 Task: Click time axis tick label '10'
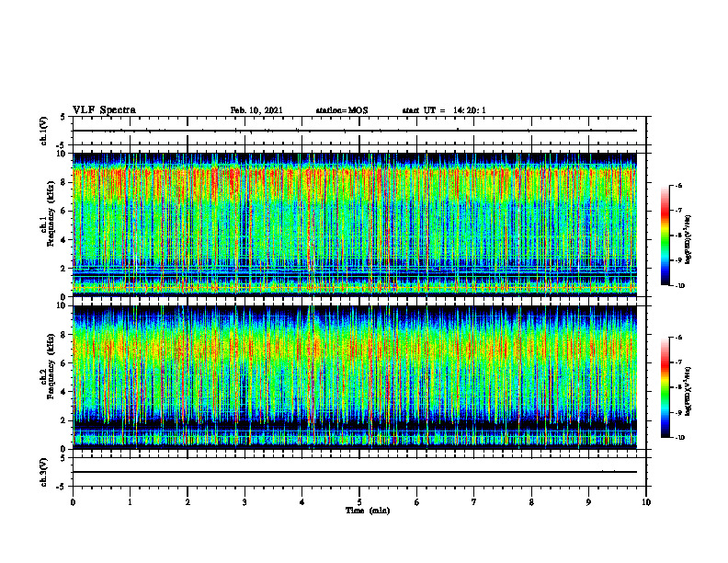tap(646, 502)
